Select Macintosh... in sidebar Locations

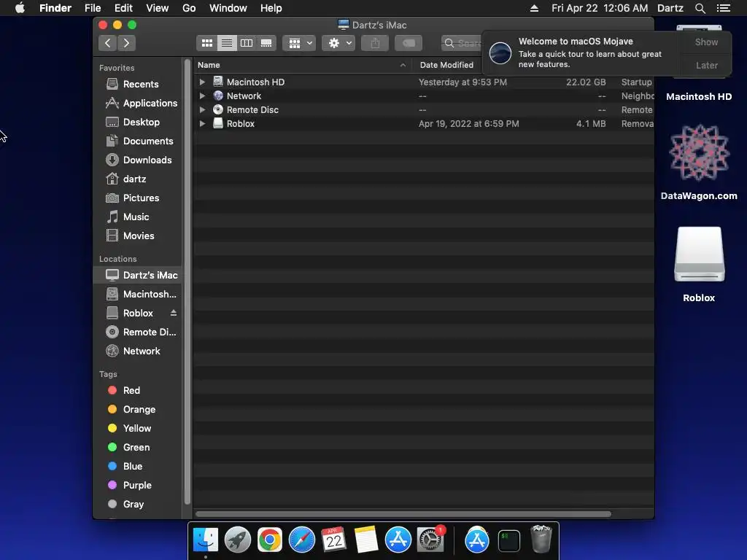(x=137, y=295)
